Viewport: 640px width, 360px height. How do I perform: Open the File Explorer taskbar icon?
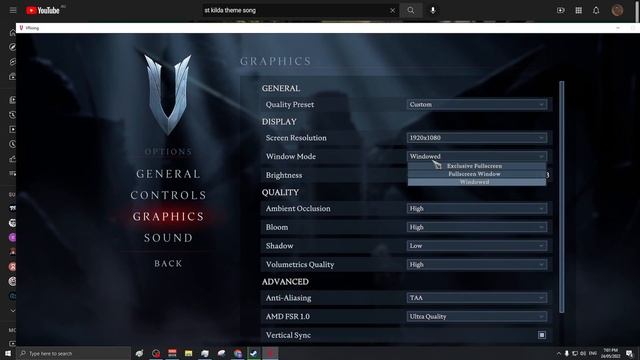pos(189,353)
